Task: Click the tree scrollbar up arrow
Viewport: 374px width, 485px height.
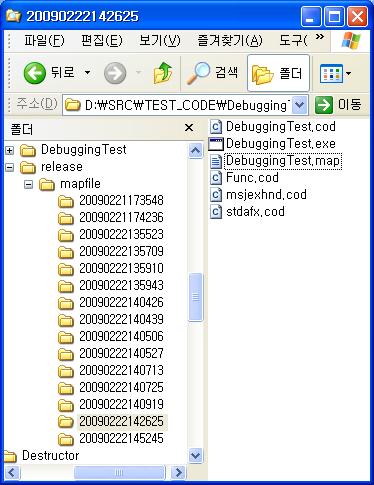Action: click(x=195, y=151)
